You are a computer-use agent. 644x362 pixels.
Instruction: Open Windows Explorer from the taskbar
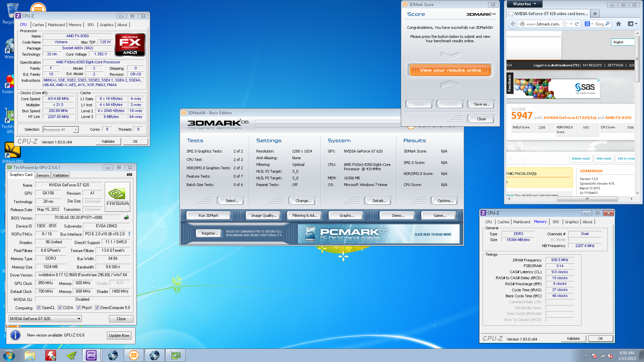click(30, 355)
